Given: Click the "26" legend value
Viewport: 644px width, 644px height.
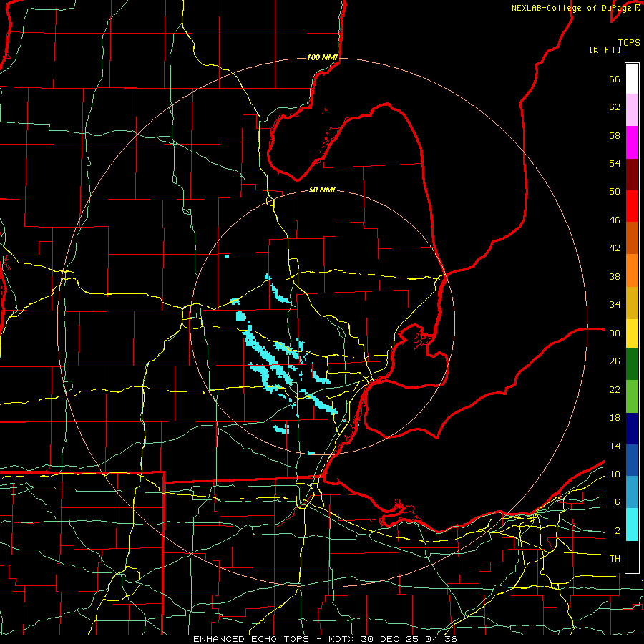Looking at the screenshot, I should point(615,361).
